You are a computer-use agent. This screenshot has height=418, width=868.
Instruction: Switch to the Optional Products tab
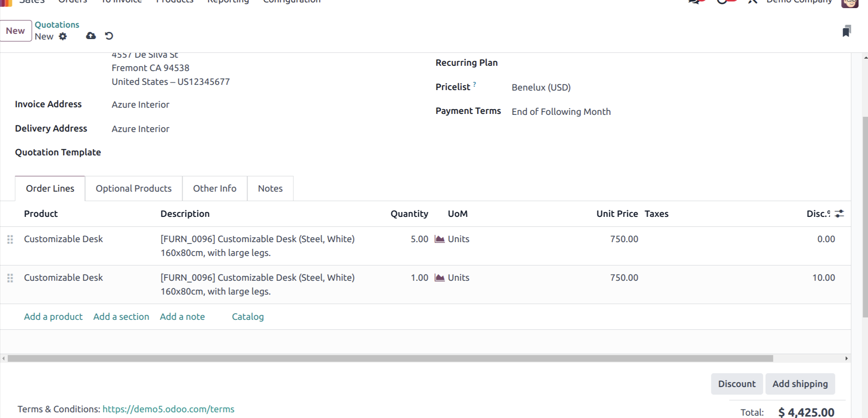click(134, 189)
